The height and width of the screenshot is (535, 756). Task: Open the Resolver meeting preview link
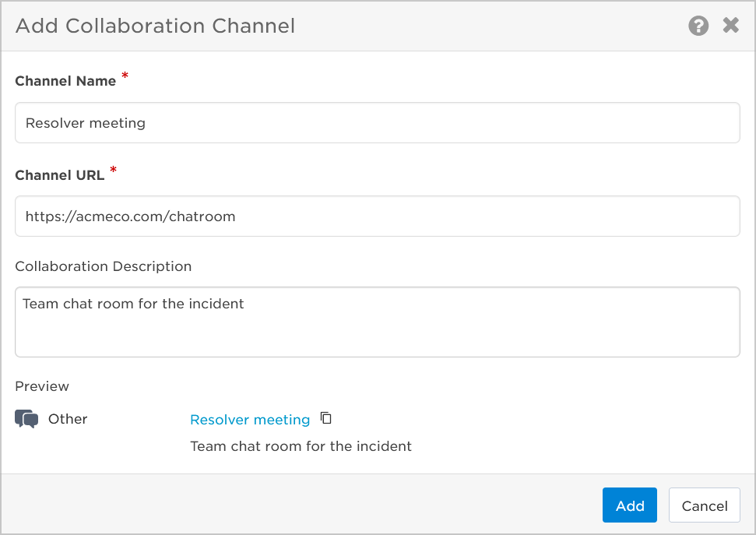pos(250,419)
